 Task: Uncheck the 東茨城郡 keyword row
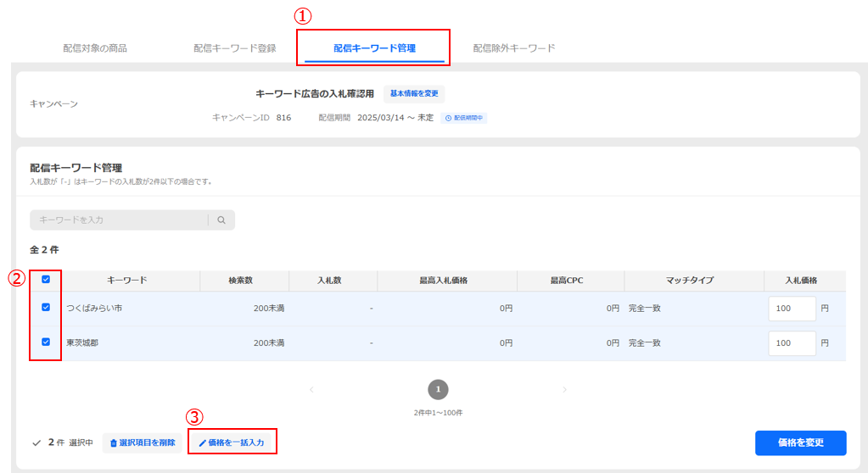pos(46,342)
